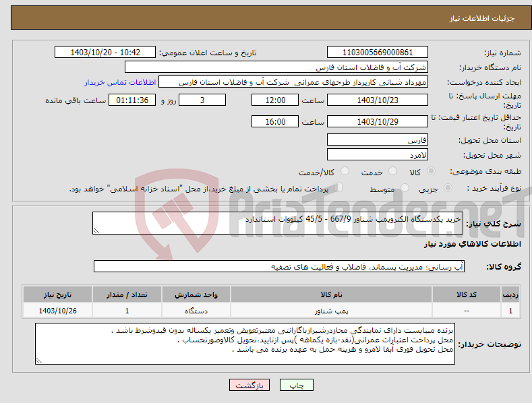This screenshot has height=403, width=532.
Task: Click the goods group field آب رسانی
Action: point(279,267)
